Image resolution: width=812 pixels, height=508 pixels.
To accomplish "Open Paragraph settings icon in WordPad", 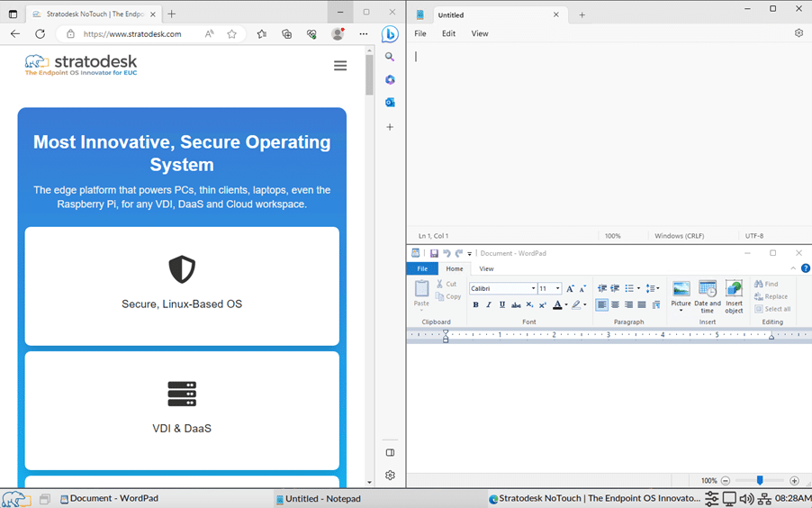I will coord(656,304).
